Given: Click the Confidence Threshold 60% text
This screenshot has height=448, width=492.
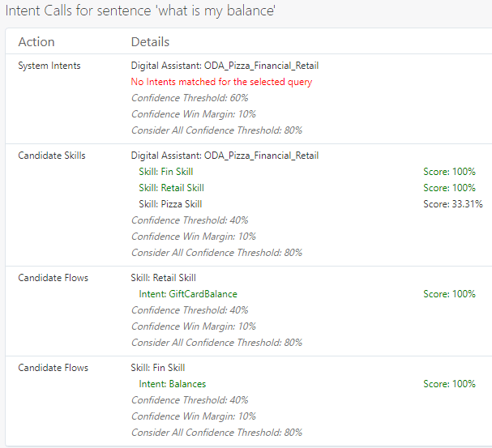Looking at the screenshot, I should click(x=190, y=98).
